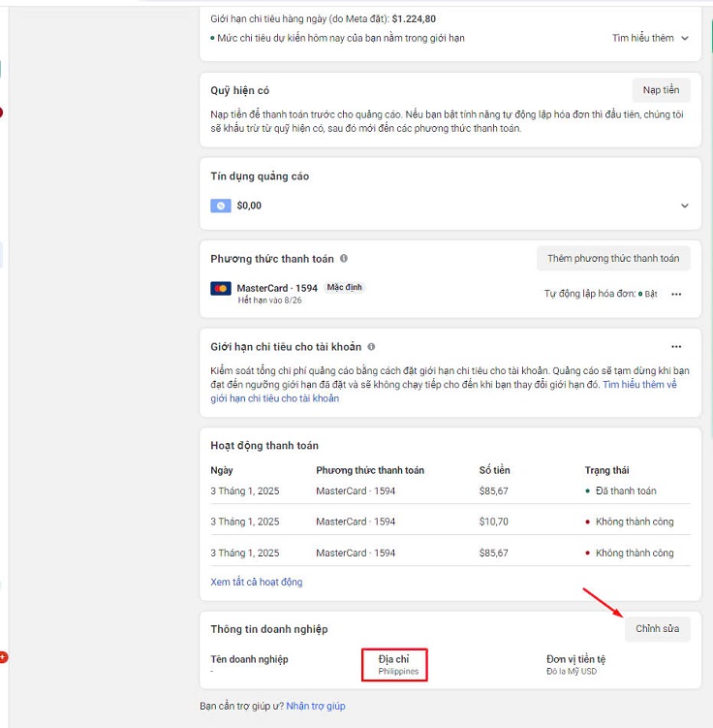Click the ad credit coupon icon
Image resolution: width=713 pixels, height=728 pixels.
[221, 206]
